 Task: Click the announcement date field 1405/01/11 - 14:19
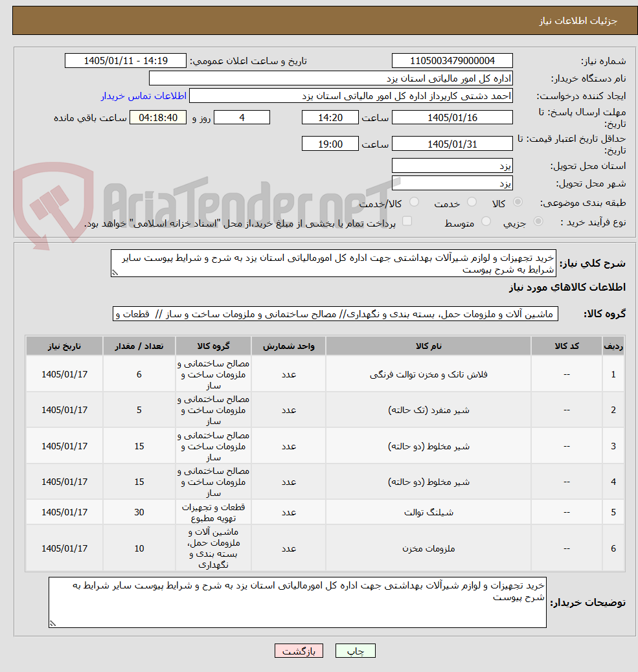[x=126, y=61]
